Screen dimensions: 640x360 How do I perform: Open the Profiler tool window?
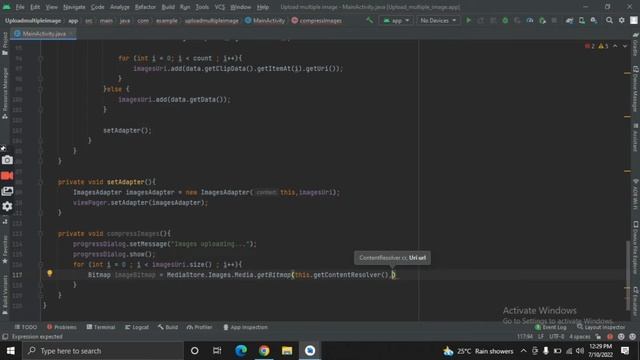[x=200, y=327]
